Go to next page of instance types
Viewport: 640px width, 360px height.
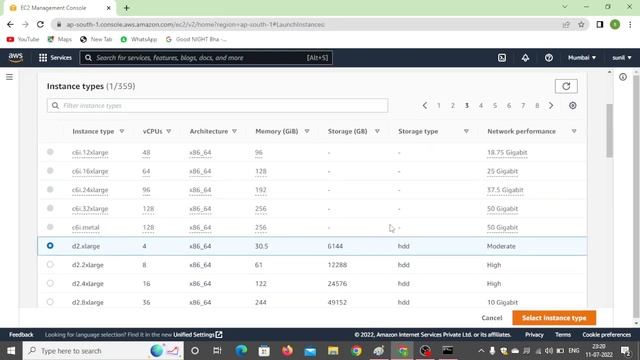(x=551, y=105)
